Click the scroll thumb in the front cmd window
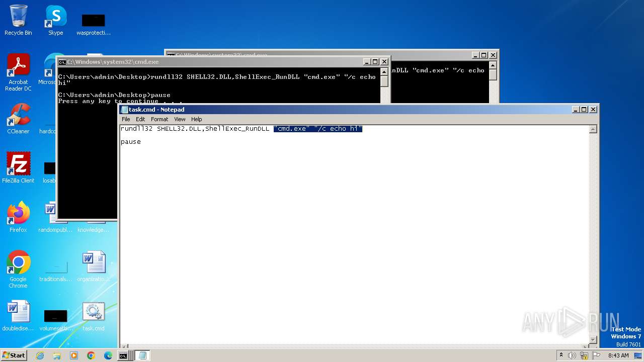Viewport: 644px width, 362px height. click(x=384, y=81)
